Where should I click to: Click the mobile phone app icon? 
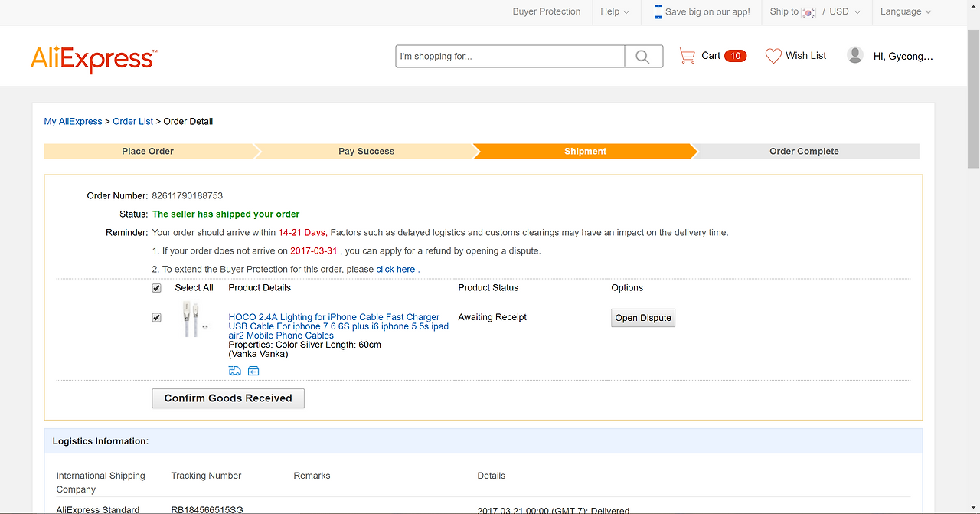658,11
